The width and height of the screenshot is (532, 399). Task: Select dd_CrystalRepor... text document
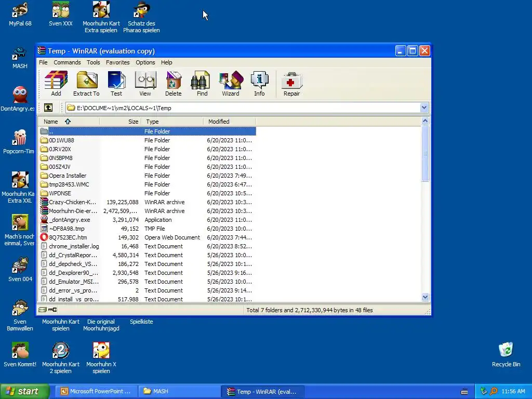pyautogui.click(x=147, y=255)
